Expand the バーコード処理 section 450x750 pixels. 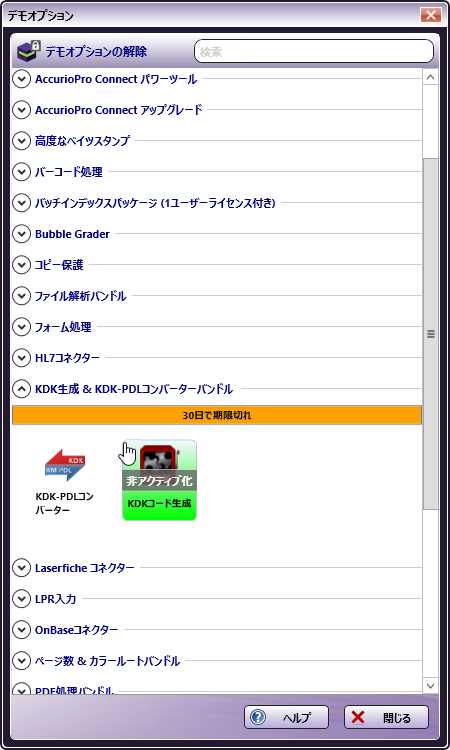22,172
